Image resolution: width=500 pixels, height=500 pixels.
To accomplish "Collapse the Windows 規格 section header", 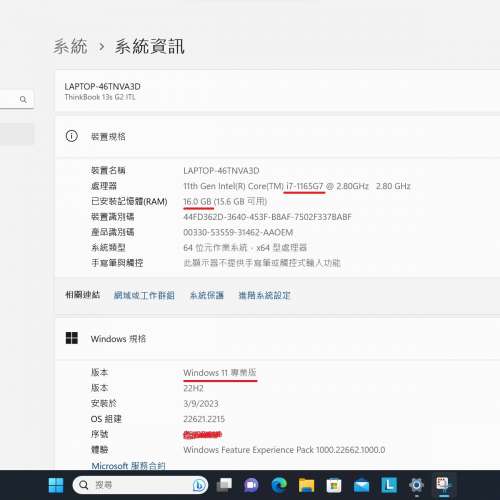I will (277, 339).
